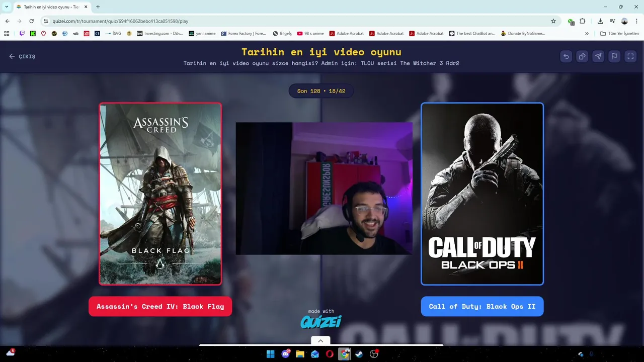Open the Bilgelş bookmark
This screenshot has width=644, height=362.
(x=282, y=34)
